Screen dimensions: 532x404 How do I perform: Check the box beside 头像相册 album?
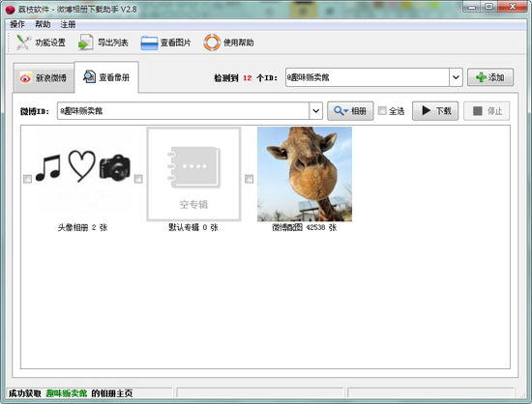[27, 179]
